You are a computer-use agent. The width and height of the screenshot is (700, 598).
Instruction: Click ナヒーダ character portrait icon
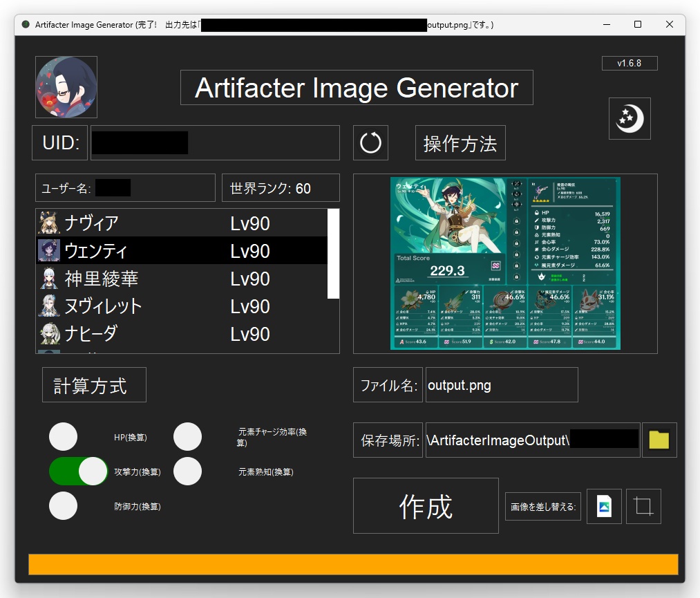(48, 334)
